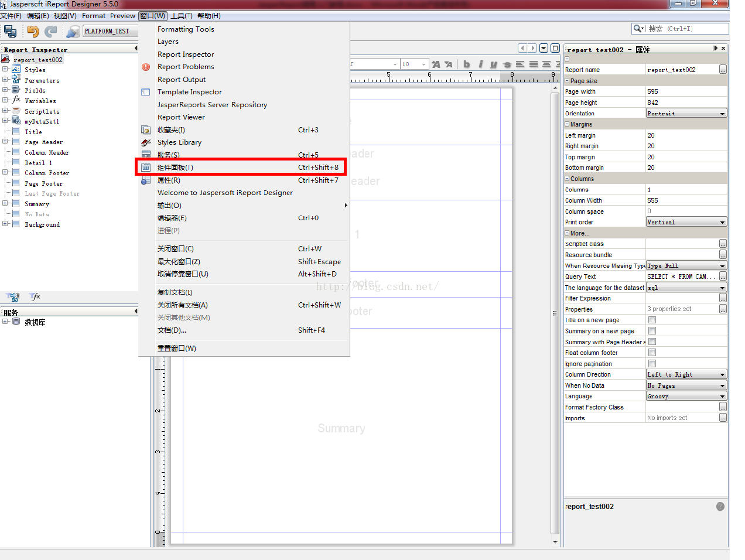The height and width of the screenshot is (560, 745).
Task: Click the maximize editor window icon
Action: (x=555, y=48)
